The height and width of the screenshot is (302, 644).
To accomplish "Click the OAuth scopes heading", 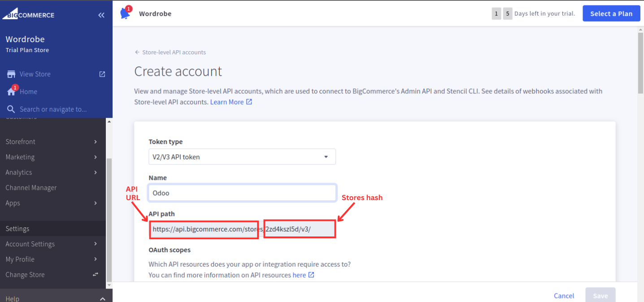I will click(170, 249).
